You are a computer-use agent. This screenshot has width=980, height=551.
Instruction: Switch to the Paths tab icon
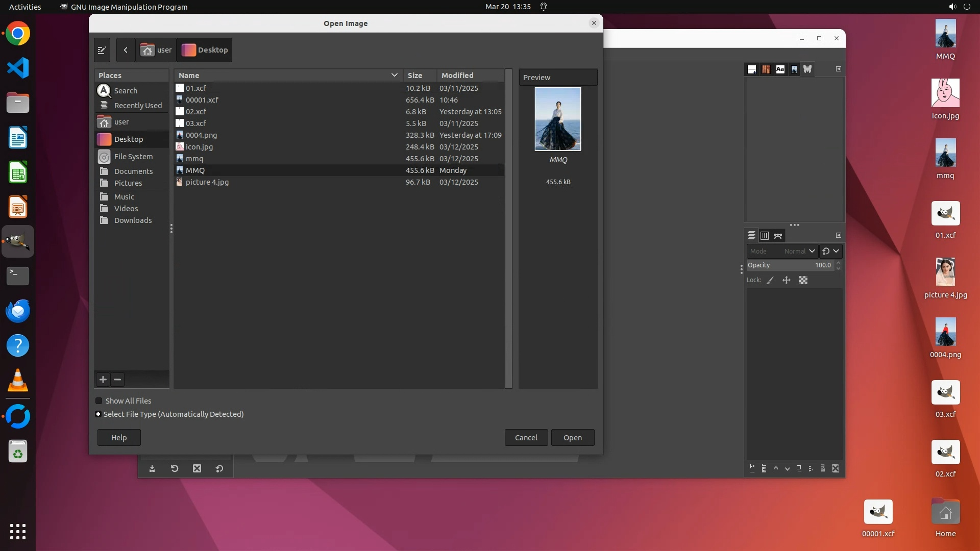tap(778, 236)
